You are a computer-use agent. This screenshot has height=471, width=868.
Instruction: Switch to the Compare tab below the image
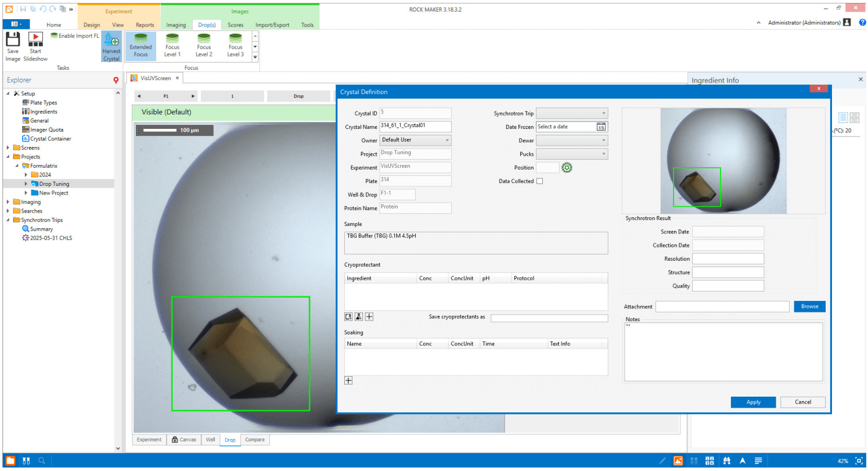(255, 440)
